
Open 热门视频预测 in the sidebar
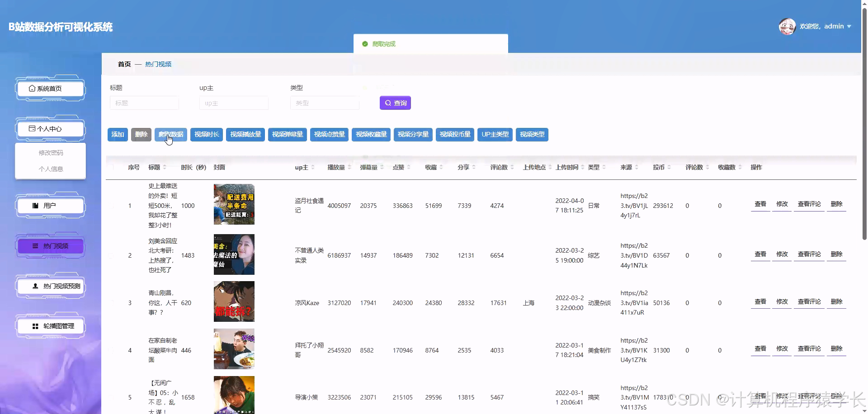pos(50,286)
